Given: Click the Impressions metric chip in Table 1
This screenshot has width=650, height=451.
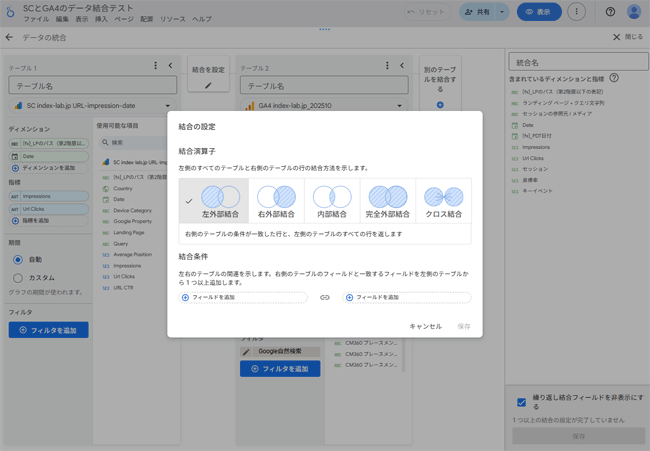Looking at the screenshot, I should tap(49, 196).
